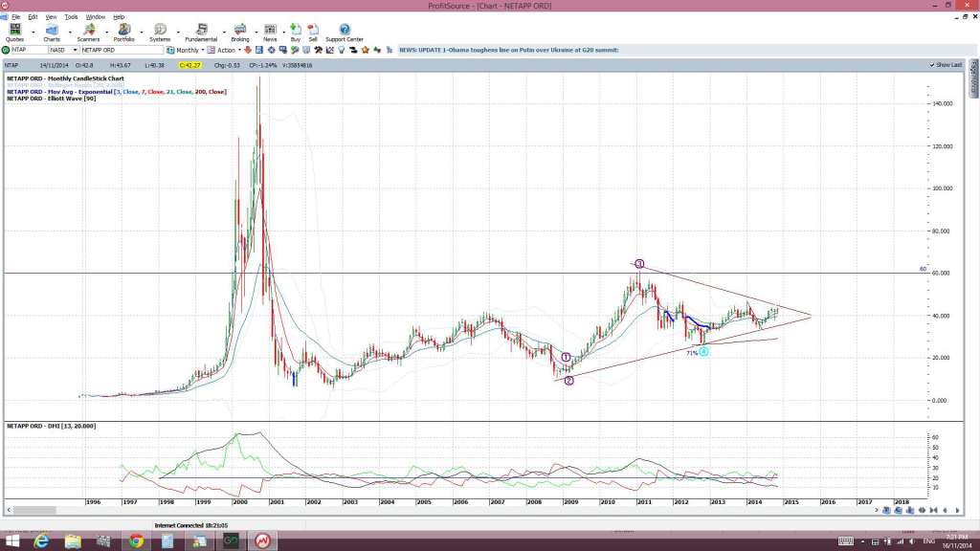
Task: Click the highlighted close price C:42.27
Action: click(x=189, y=65)
